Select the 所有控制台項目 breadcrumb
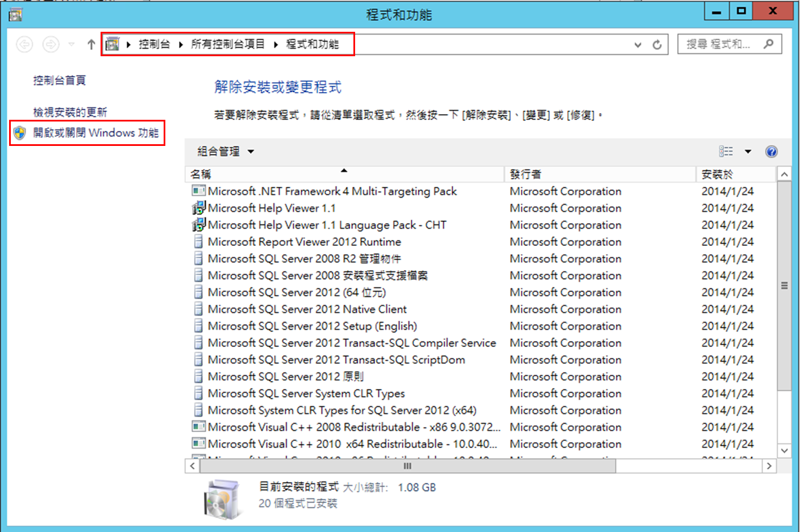800x532 pixels. coord(227,44)
